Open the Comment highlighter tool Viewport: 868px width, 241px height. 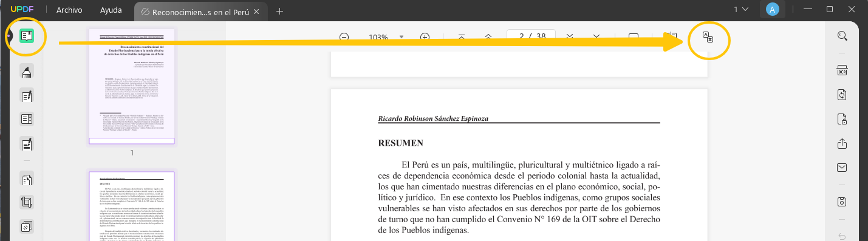27,72
